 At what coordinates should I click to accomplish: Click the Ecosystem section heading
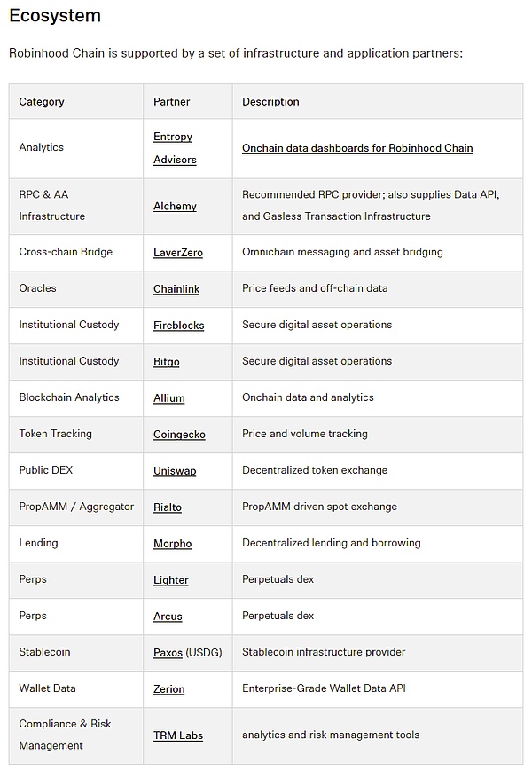[x=55, y=16]
